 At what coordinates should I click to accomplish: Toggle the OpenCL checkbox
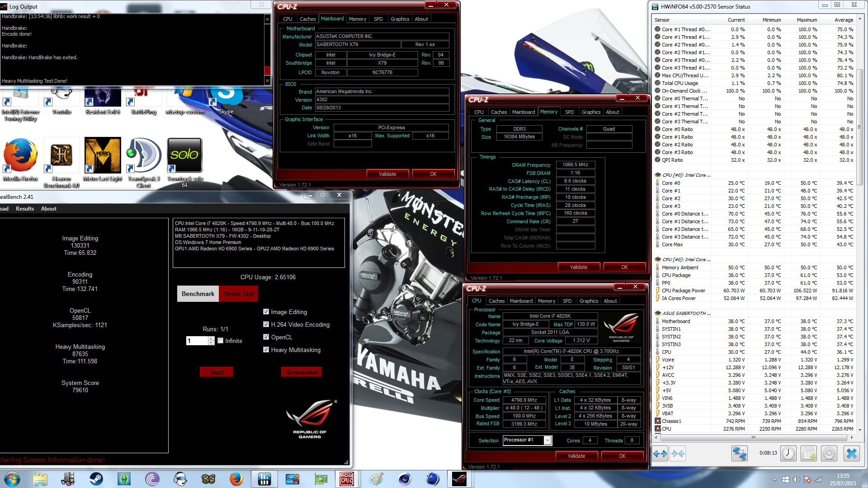coord(266,337)
